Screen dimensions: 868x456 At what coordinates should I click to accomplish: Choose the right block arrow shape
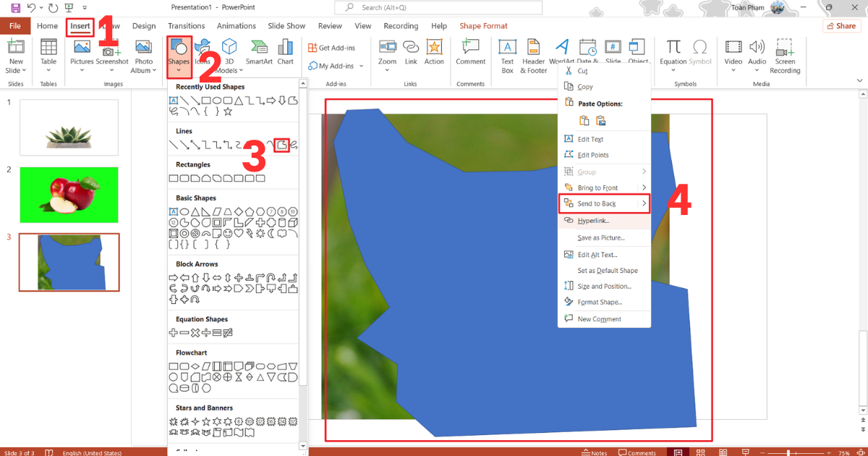pos(173,277)
